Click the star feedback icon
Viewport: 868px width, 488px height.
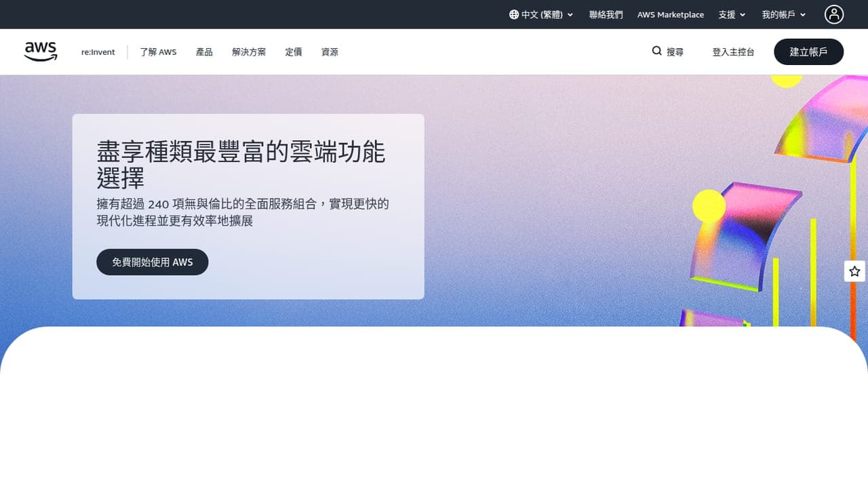(854, 271)
